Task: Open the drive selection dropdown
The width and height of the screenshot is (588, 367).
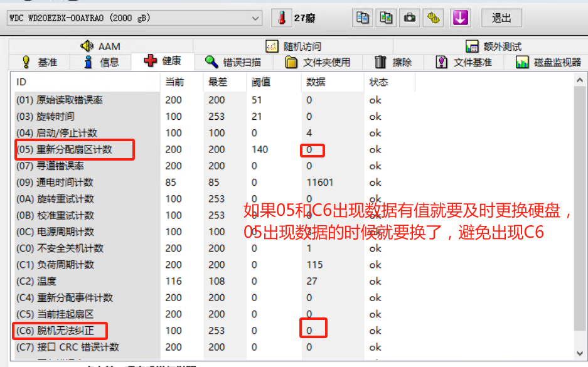Action: tap(134, 18)
